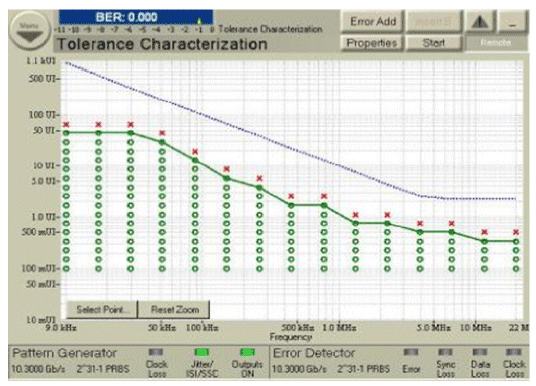Click the Error Add button
The width and height of the screenshot is (536, 386).
point(373,22)
